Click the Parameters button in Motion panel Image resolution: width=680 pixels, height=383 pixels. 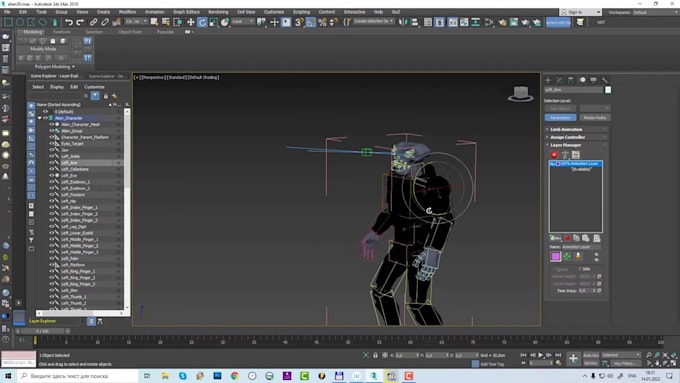point(560,118)
